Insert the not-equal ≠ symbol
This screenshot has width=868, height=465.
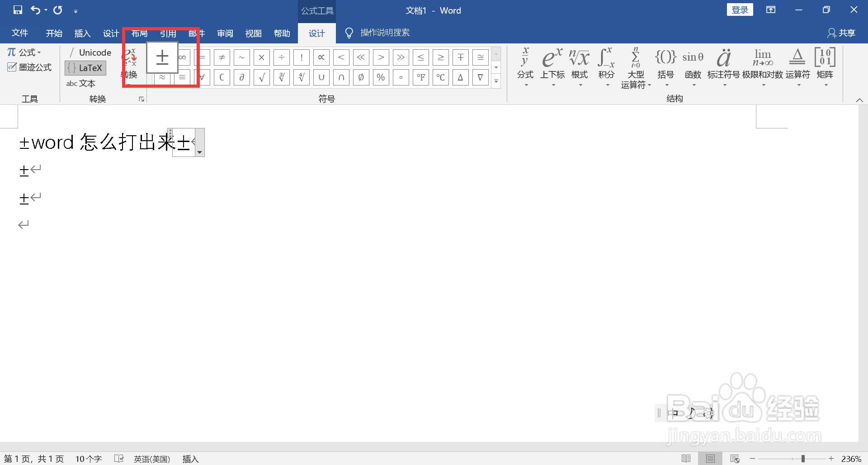click(222, 57)
